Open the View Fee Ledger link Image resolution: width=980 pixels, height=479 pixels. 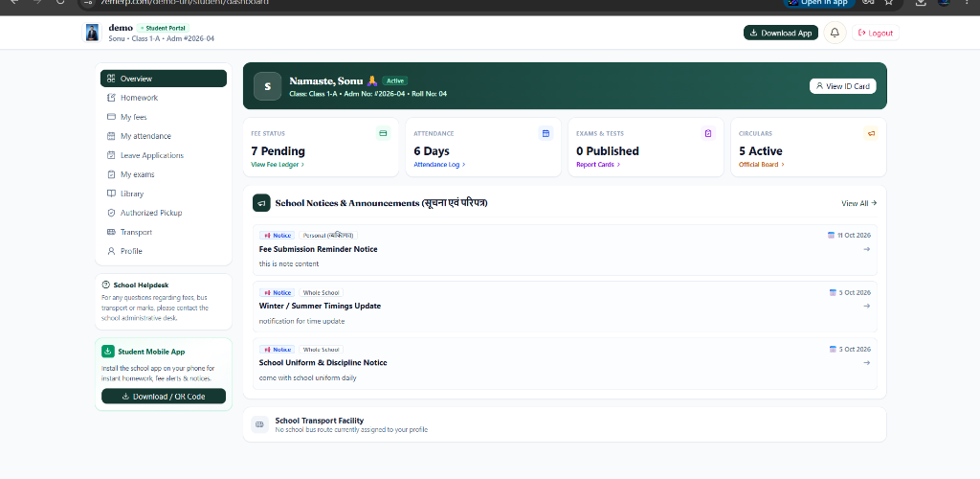coord(278,165)
